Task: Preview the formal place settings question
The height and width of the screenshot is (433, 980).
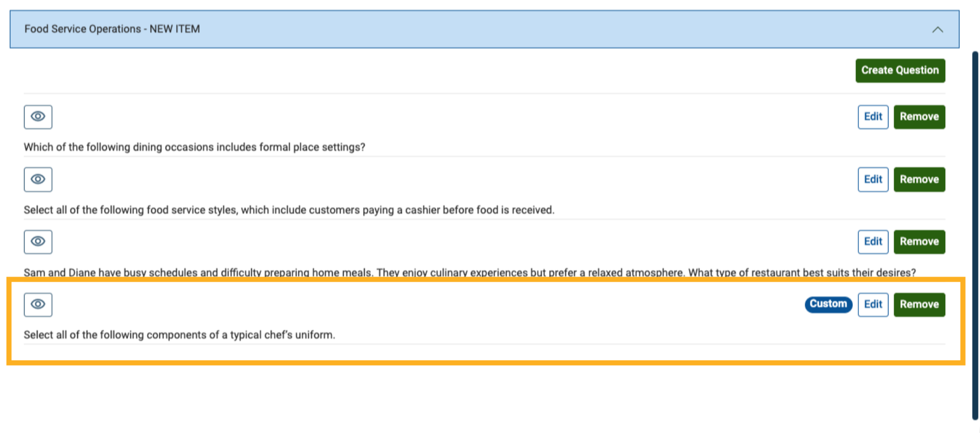Action: click(38, 117)
